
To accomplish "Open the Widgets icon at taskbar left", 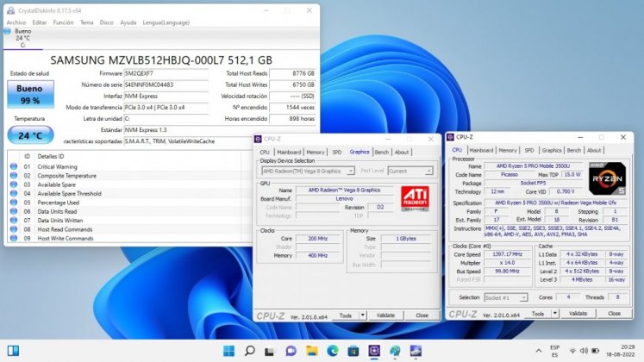I will [13, 351].
